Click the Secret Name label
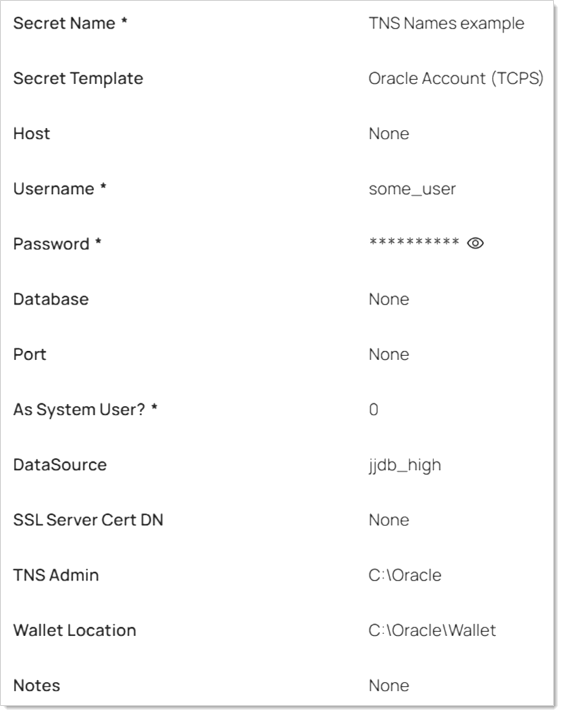This screenshot has width=562, height=714. [70, 23]
